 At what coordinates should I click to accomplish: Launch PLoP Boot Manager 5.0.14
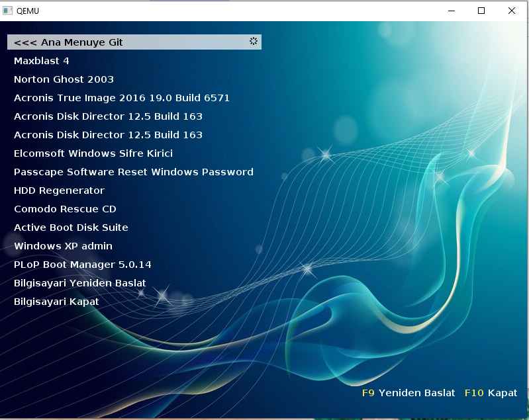click(x=83, y=265)
